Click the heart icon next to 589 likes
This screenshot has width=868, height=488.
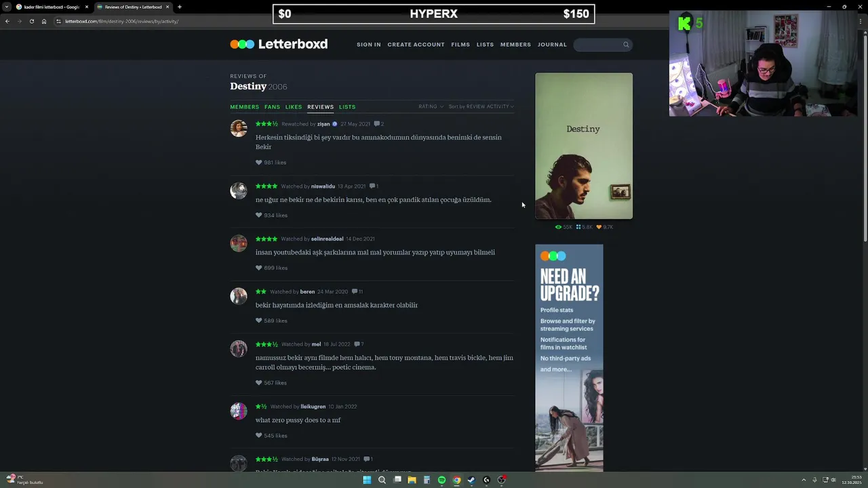(x=258, y=321)
